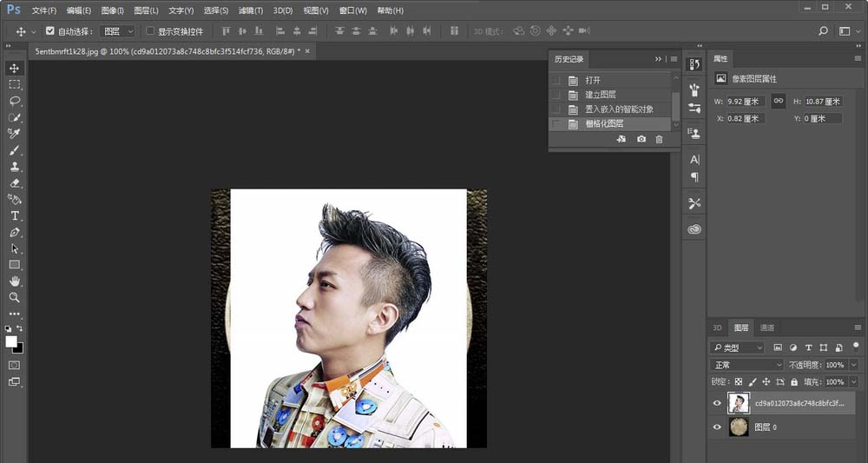Delete the current history state with trash icon
868x463 pixels.
tap(659, 139)
